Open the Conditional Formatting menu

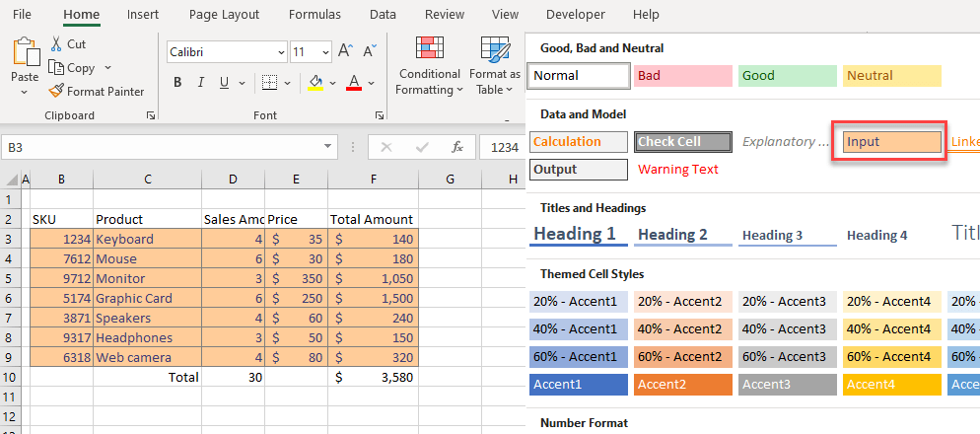[x=430, y=66]
